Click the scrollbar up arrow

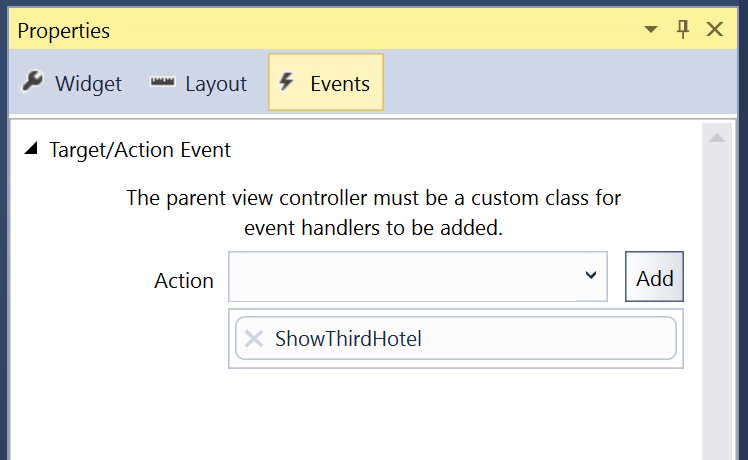click(x=717, y=138)
